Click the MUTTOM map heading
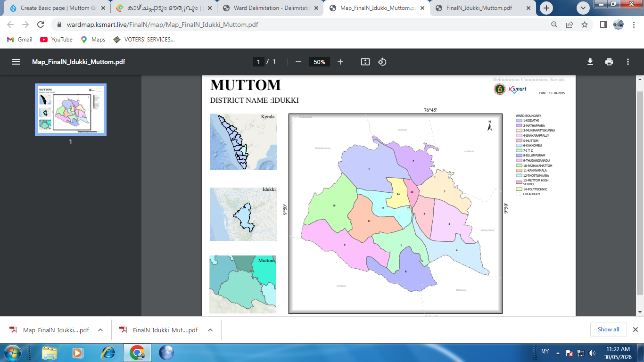The width and height of the screenshot is (644, 362). point(246,85)
